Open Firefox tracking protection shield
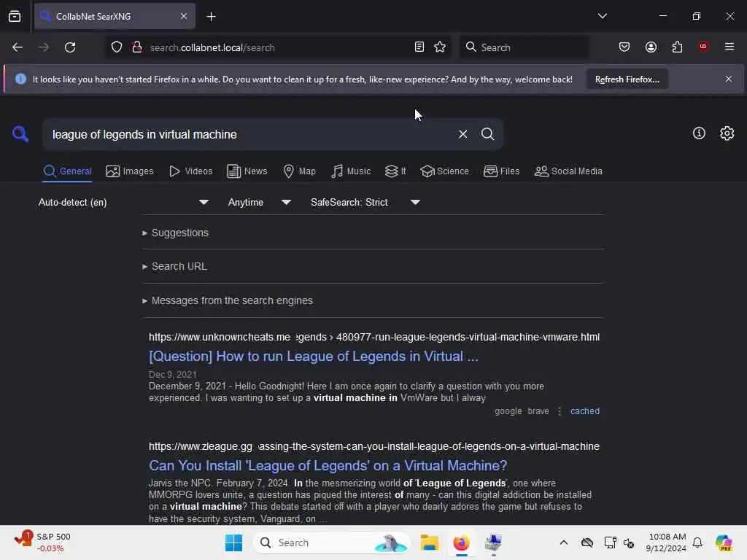The image size is (747, 560). click(x=117, y=47)
